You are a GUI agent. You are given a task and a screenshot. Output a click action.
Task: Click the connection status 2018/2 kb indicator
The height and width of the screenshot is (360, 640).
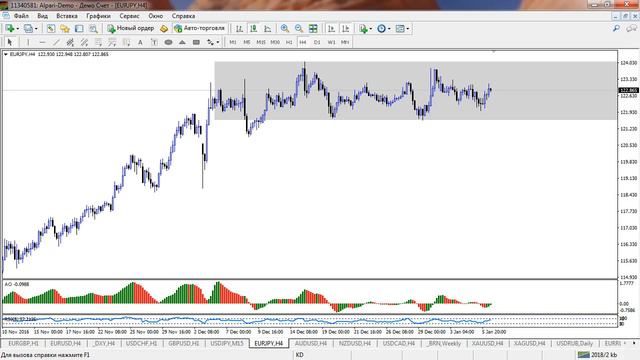[597, 355]
